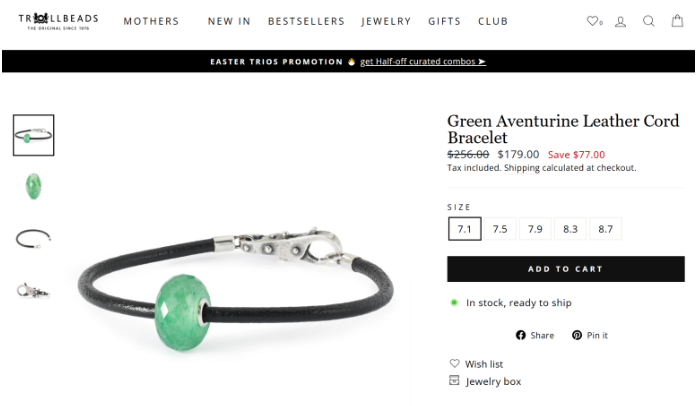Click Add to Cart button
The width and height of the screenshot is (699, 406).
point(566,269)
